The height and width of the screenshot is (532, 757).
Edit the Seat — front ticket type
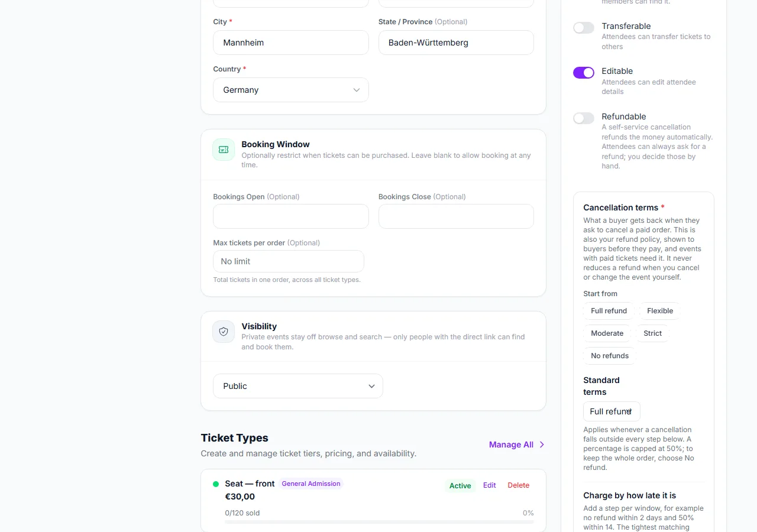point(490,485)
